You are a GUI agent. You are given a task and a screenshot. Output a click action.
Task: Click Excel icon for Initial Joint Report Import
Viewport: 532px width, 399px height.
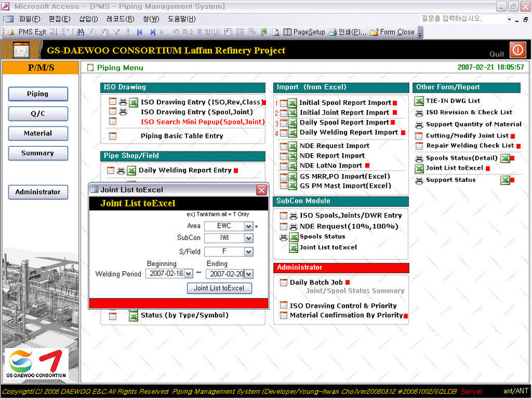pyautogui.click(x=292, y=113)
